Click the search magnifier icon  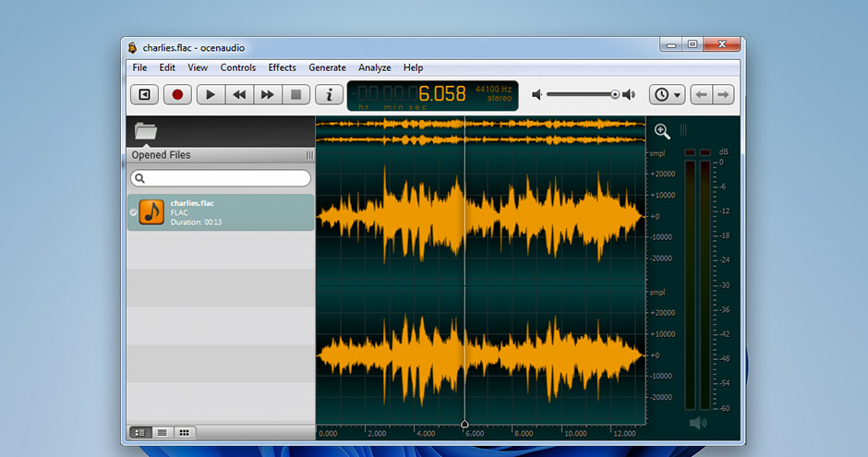click(x=140, y=178)
